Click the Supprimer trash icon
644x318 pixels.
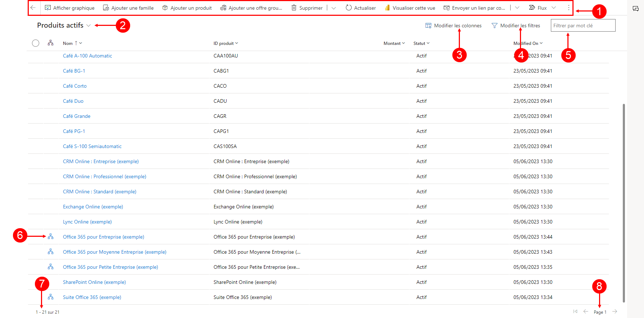tap(294, 8)
